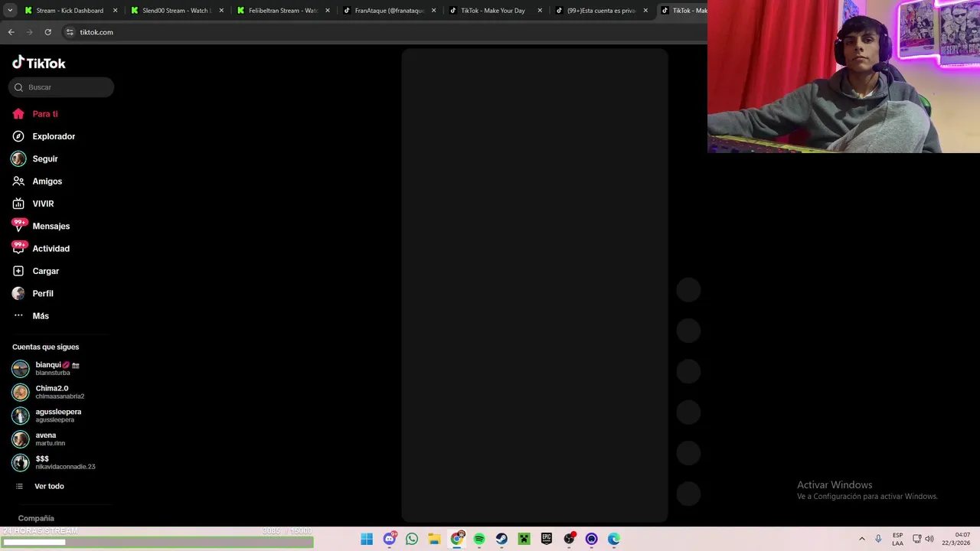
Task: Focus the Buscar search field
Action: click(61, 87)
